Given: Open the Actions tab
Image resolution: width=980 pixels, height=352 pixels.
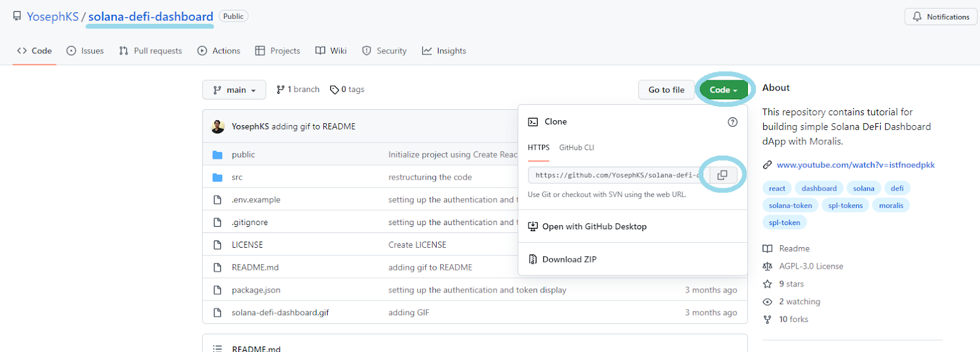Looking at the screenshot, I should 219,51.
